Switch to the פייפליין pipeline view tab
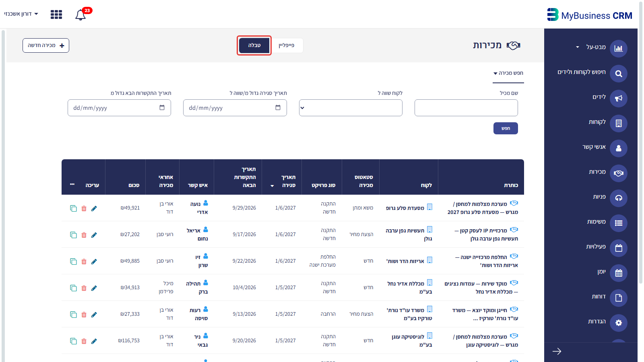 [x=287, y=45]
